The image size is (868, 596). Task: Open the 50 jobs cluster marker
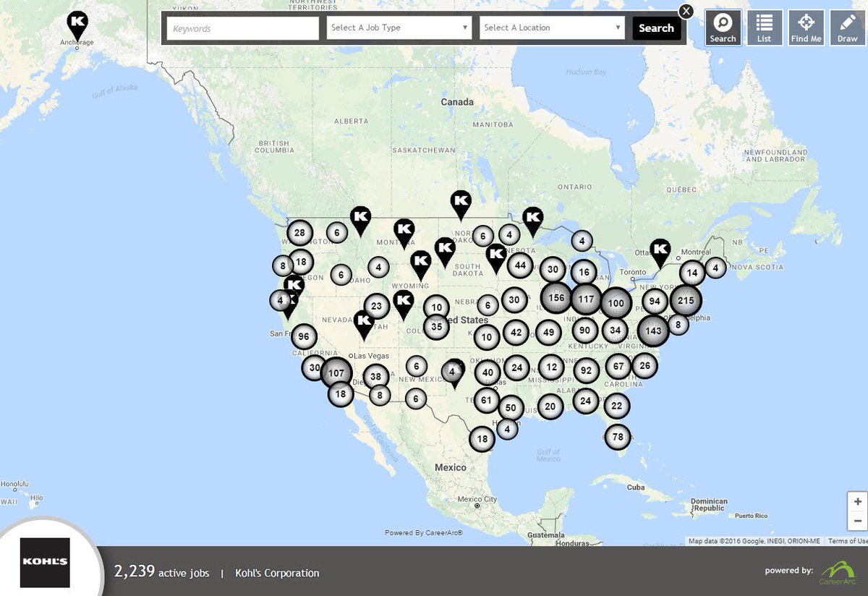pos(511,408)
